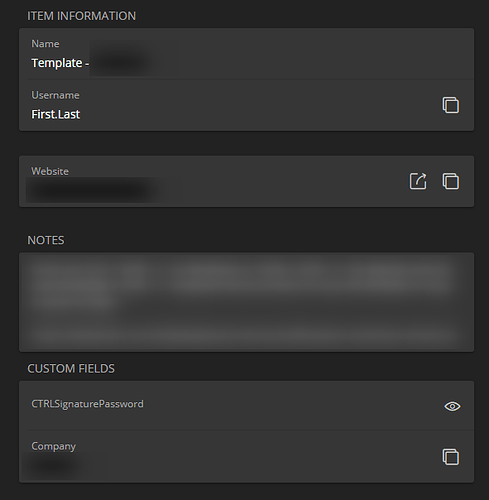This screenshot has width=489, height=500.
Task: Click the Company label
Action: point(54,446)
